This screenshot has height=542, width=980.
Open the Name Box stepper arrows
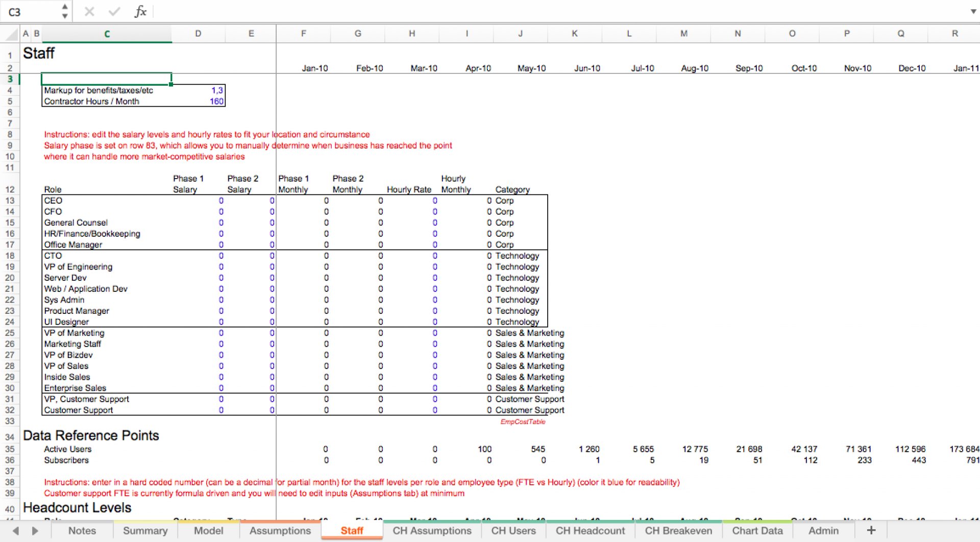[x=64, y=11]
